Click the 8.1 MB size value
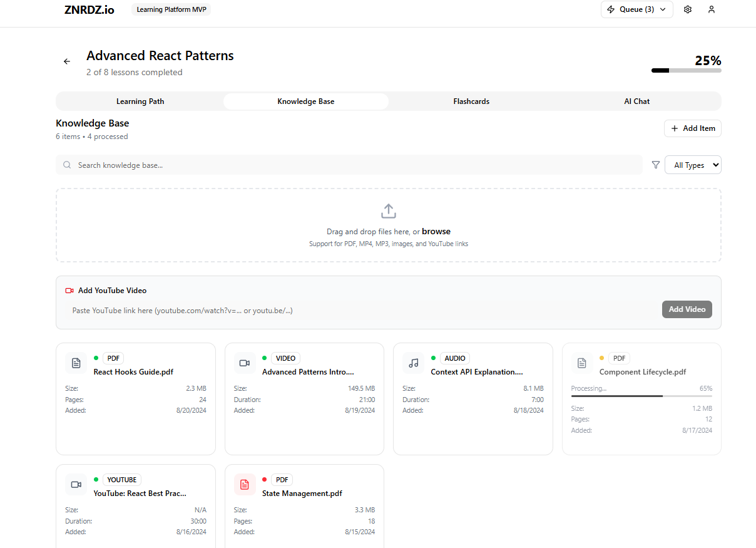The image size is (756, 548). (534, 389)
